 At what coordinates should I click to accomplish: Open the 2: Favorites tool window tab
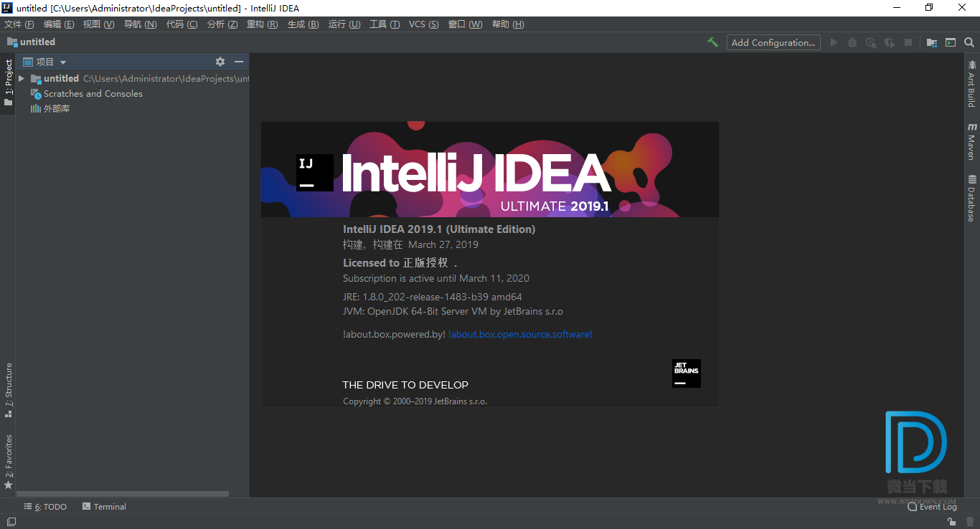[8, 462]
